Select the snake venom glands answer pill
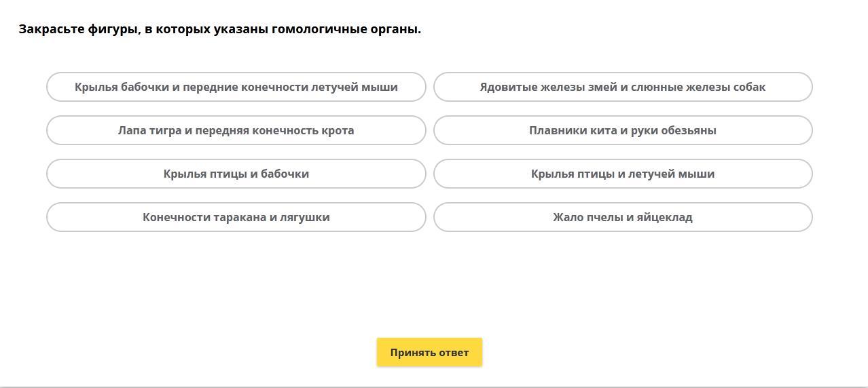The image size is (868, 388). pyautogui.click(x=622, y=87)
